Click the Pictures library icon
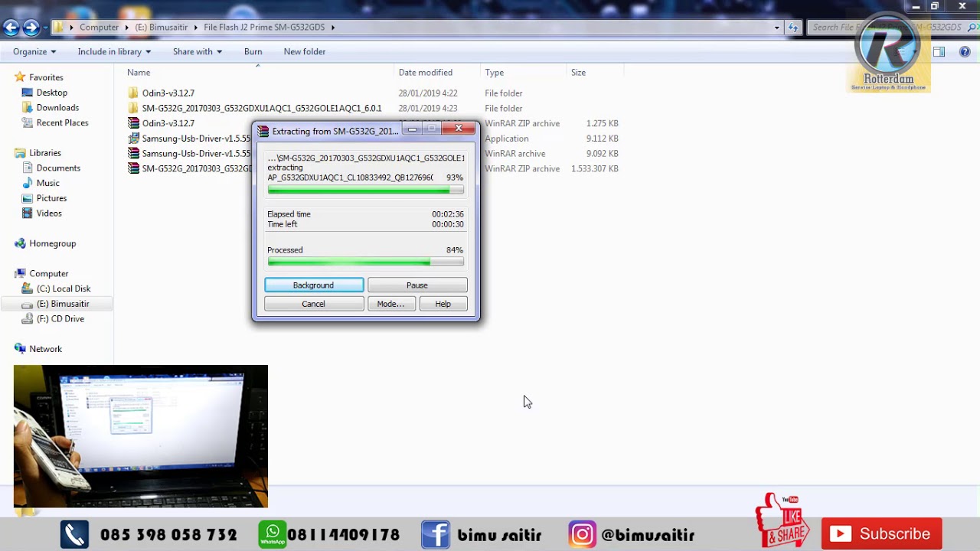The height and width of the screenshot is (551, 980). 28,198
